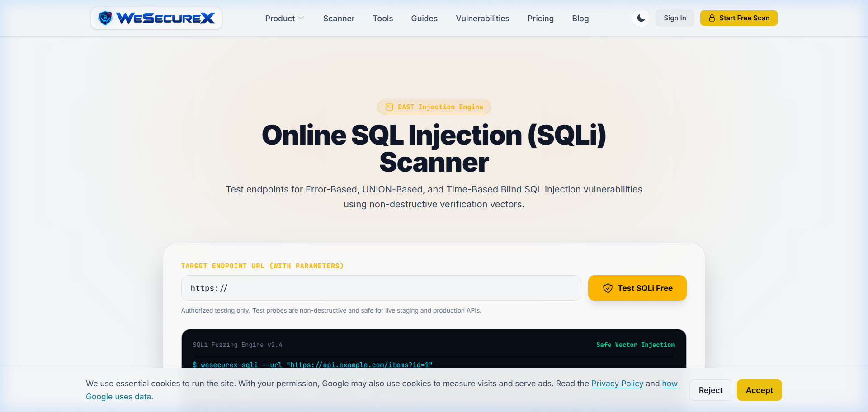Screen dimensions: 868x412
Task: Accept cookies in the banner
Action: 759,390
